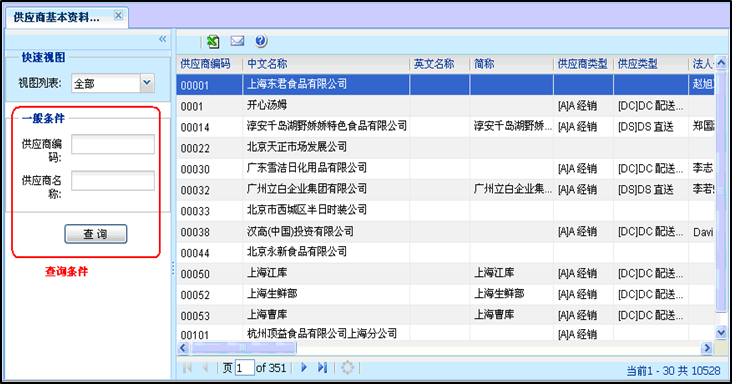The image size is (732, 384).
Task: Click [DC]DC 配送 in the 0001 row
Action: pos(650,106)
